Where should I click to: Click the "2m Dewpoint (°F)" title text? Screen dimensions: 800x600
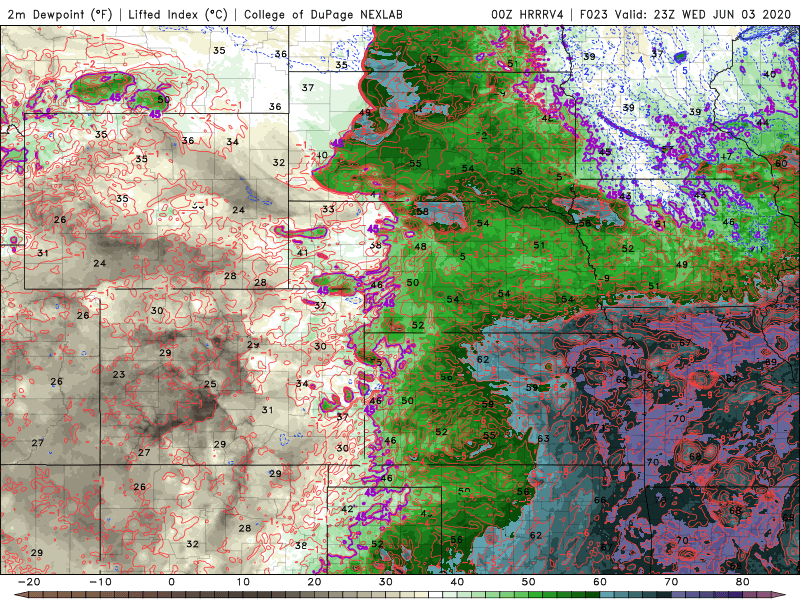(59, 14)
